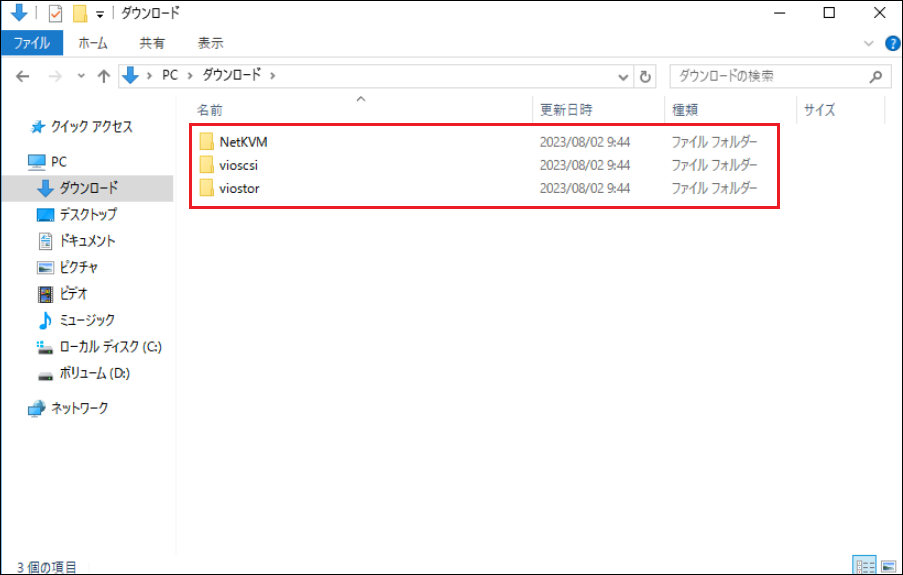This screenshot has width=903, height=575.
Task: Click the ボリューム (D:) drive icon
Action: [x=45, y=376]
